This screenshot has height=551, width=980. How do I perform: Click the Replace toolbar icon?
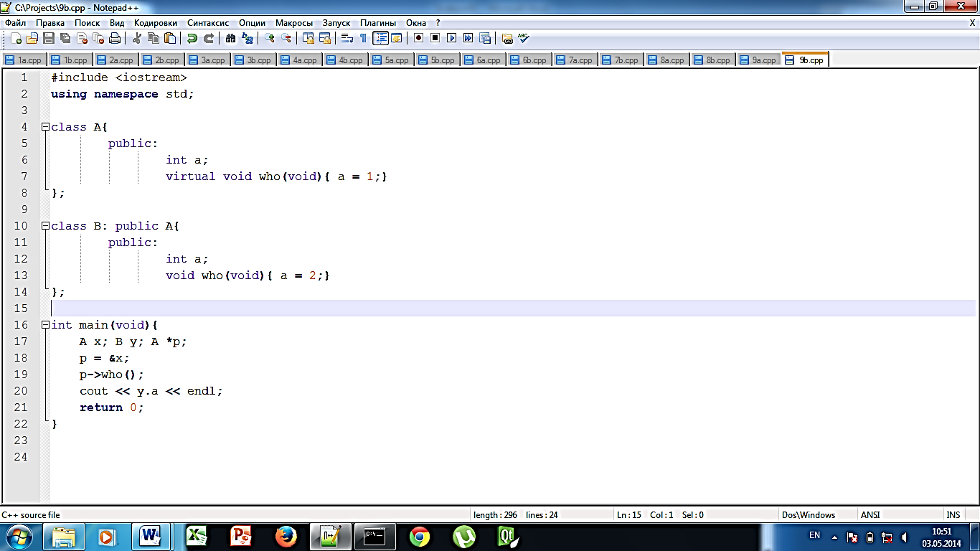click(248, 38)
